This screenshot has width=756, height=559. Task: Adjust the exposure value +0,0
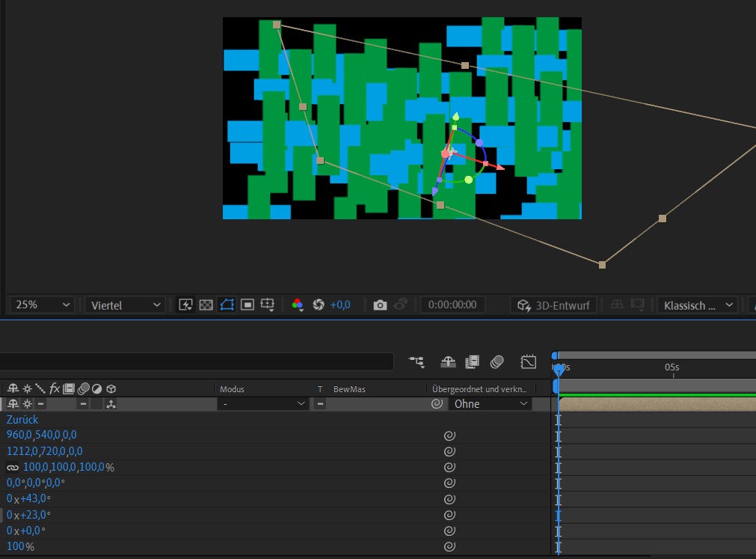(340, 305)
